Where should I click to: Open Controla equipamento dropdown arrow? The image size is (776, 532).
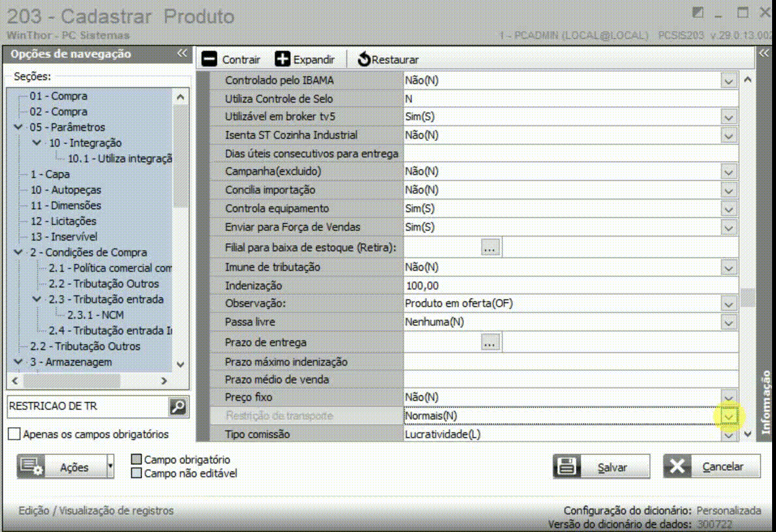click(728, 209)
